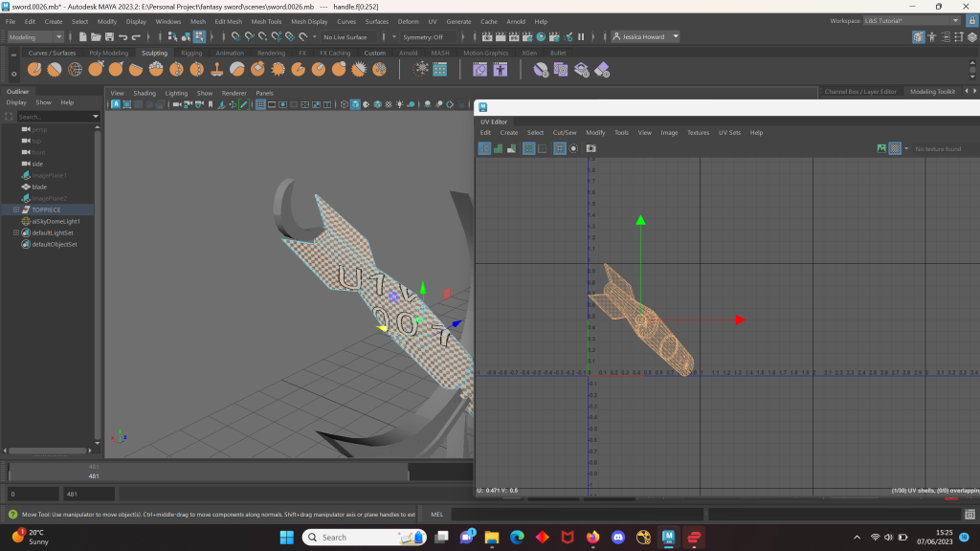The image size is (980, 551).
Task: Open the UV Editor texture list dropdown arrow
Action: (x=906, y=148)
